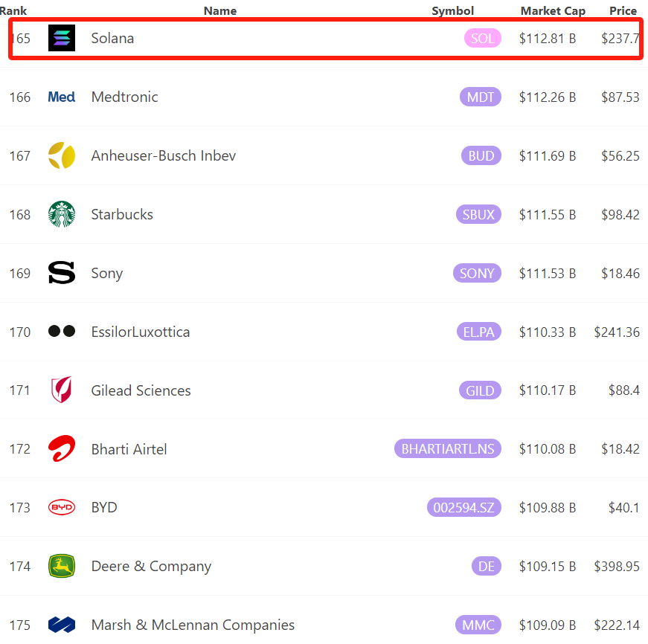Click the GILD symbol badge
This screenshot has width=648, height=644.
480,390
